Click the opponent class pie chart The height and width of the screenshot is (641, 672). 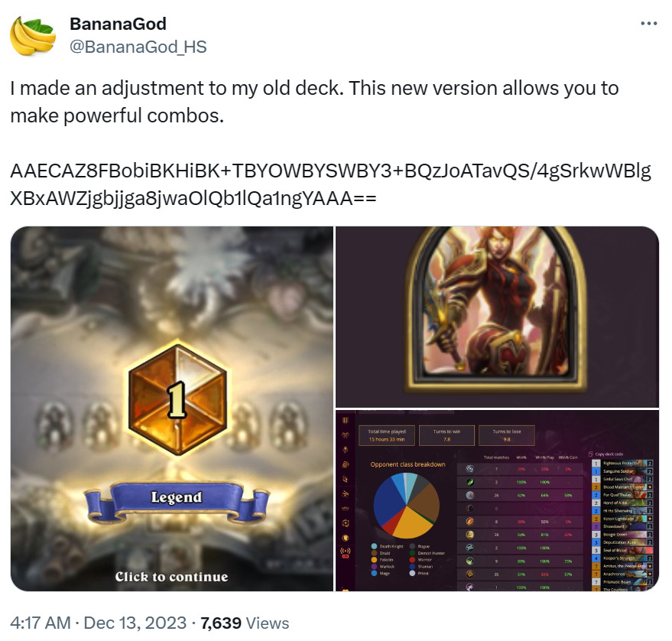click(406, 506)
